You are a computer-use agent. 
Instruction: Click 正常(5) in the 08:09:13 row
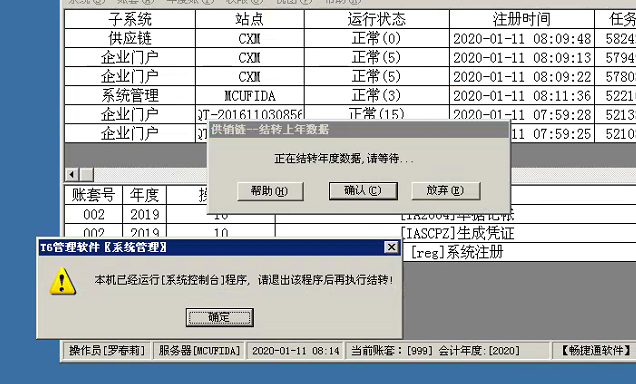(x=376, y=57)
